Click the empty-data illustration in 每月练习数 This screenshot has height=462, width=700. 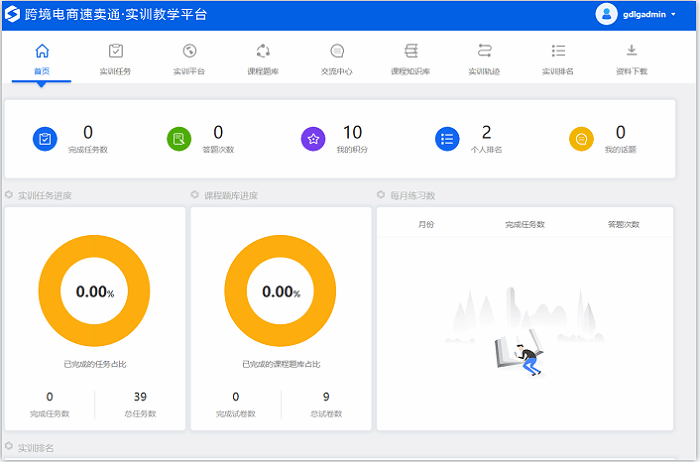click(525, 333)
